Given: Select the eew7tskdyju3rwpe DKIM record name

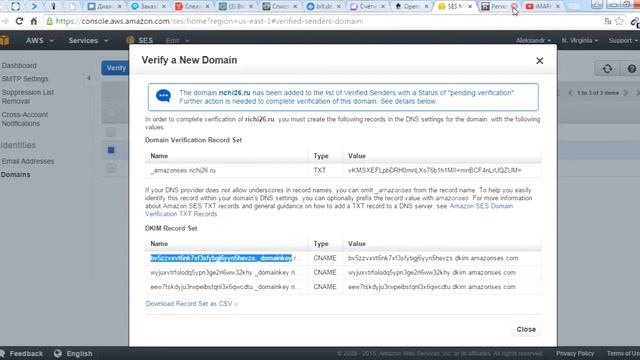Looking at the screenshot, I should point(222,287).
